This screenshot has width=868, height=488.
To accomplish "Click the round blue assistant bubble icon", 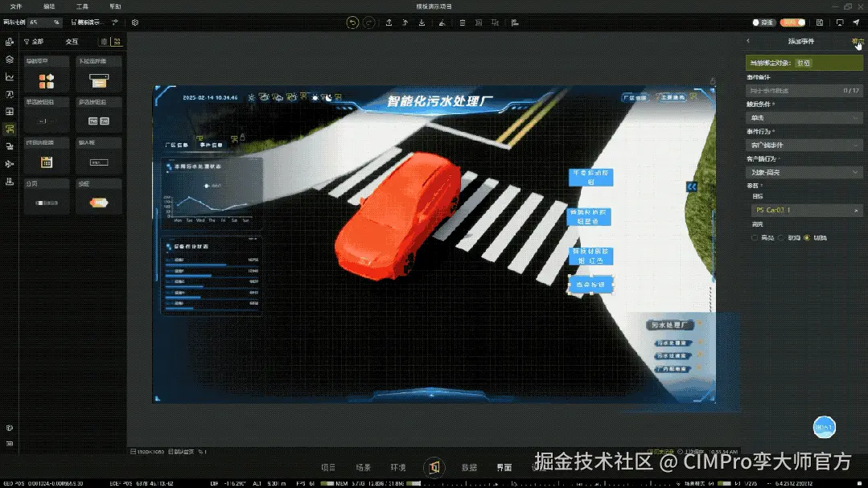I will coord(825,427).
